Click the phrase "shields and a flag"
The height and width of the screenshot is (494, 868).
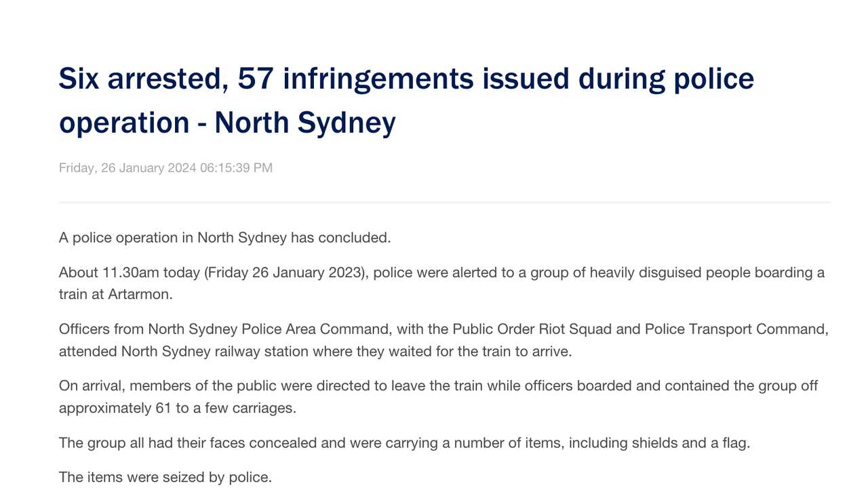point(690,443)
